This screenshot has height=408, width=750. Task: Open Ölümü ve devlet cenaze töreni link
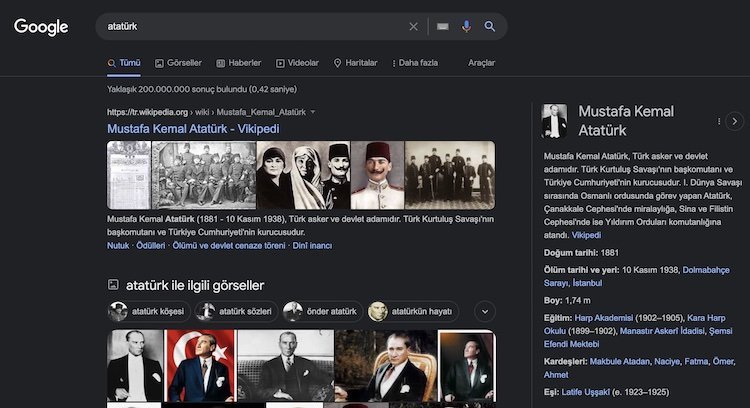(x=229, y=246)
